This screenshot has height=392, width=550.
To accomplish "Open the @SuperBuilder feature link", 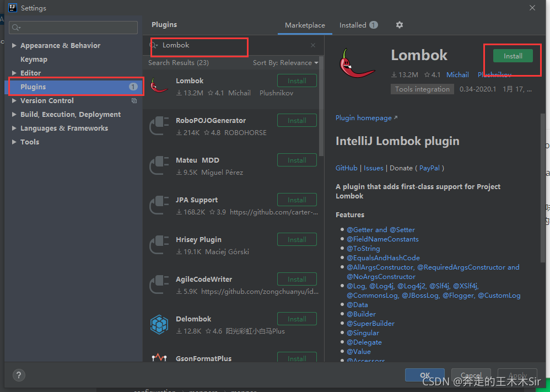I will point(370,324).
